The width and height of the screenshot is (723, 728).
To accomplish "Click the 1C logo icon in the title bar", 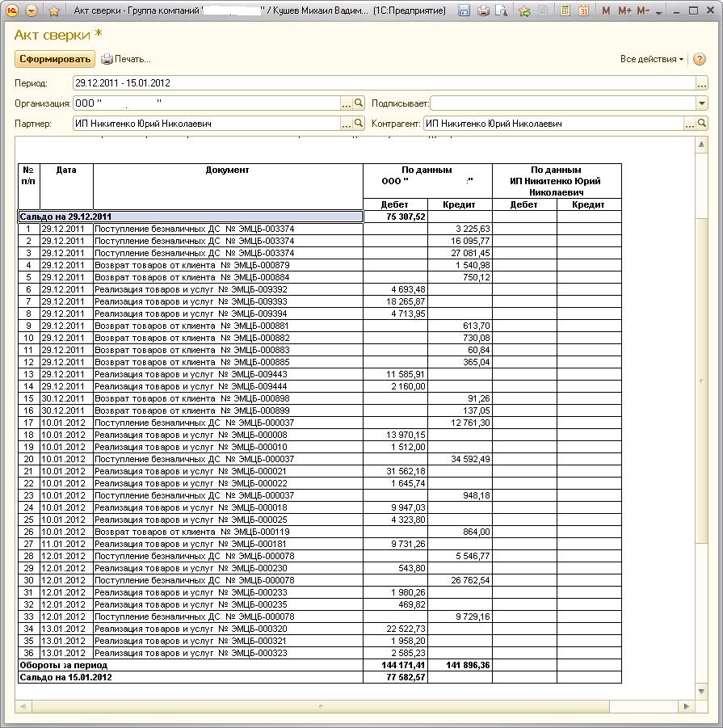I will (12, 11).
